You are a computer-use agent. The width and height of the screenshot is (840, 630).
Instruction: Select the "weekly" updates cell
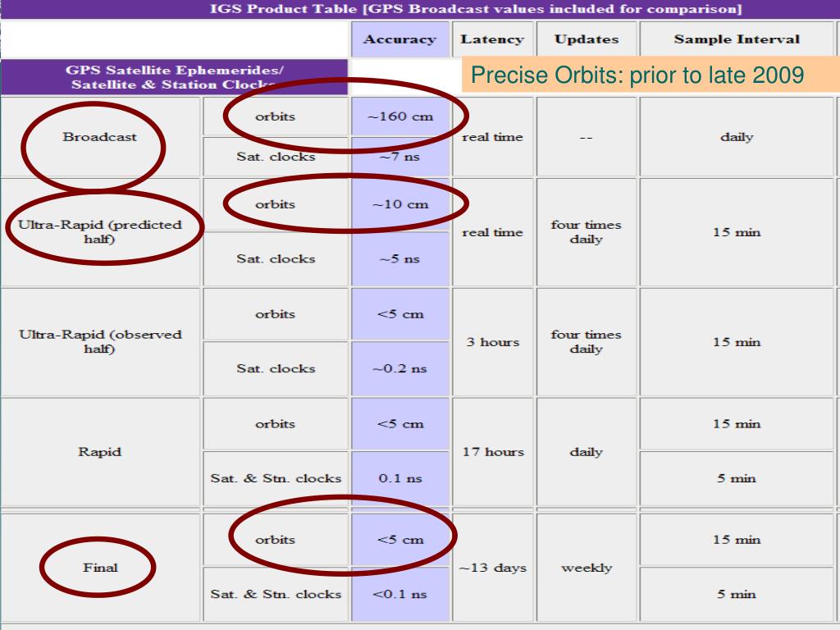click(587, 568)
